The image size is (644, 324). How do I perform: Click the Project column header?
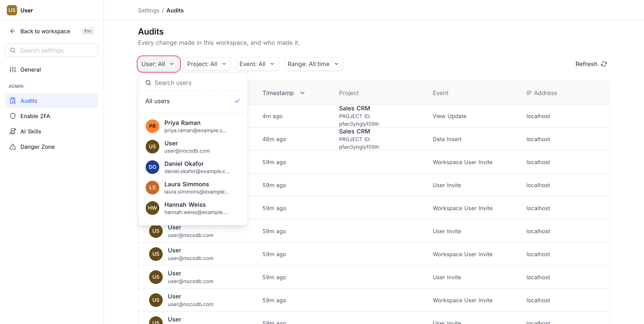(349, 93)
